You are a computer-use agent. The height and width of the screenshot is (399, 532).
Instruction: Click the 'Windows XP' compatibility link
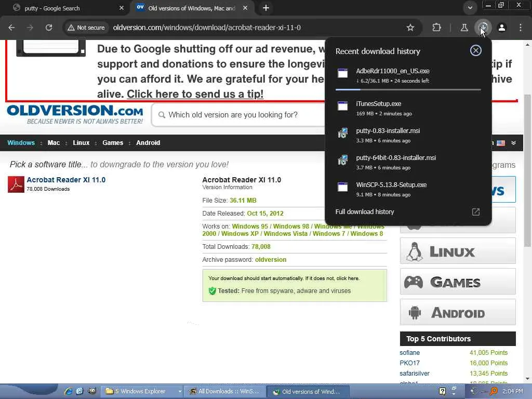tap(240, 234)
